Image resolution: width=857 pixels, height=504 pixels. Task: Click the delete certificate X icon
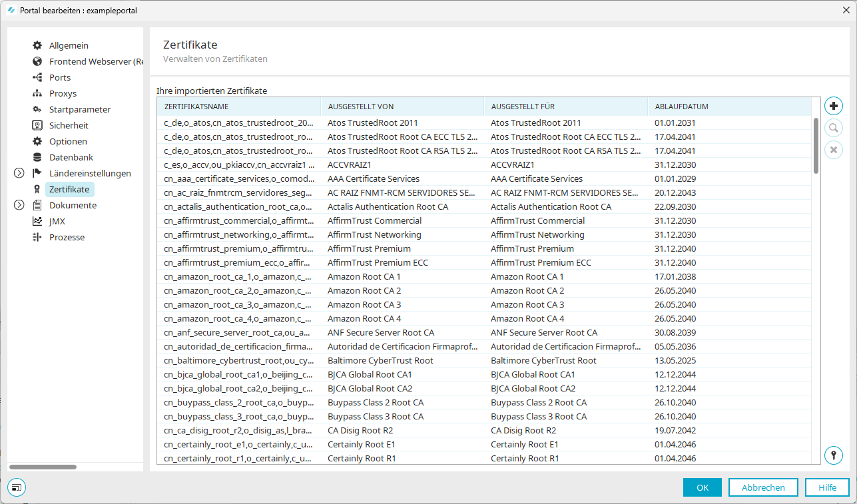(833, 150)
